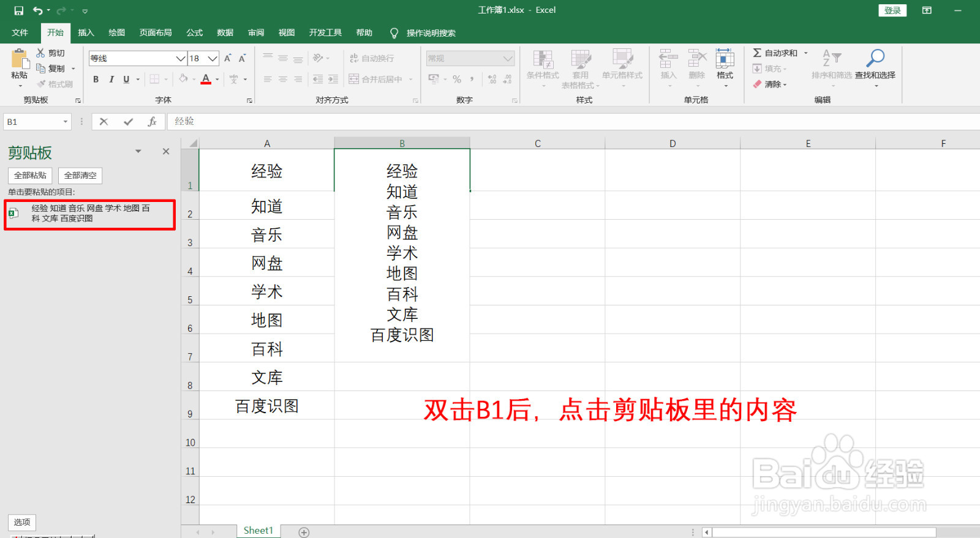Click the Cut scissors button

[x=50, y=53]
